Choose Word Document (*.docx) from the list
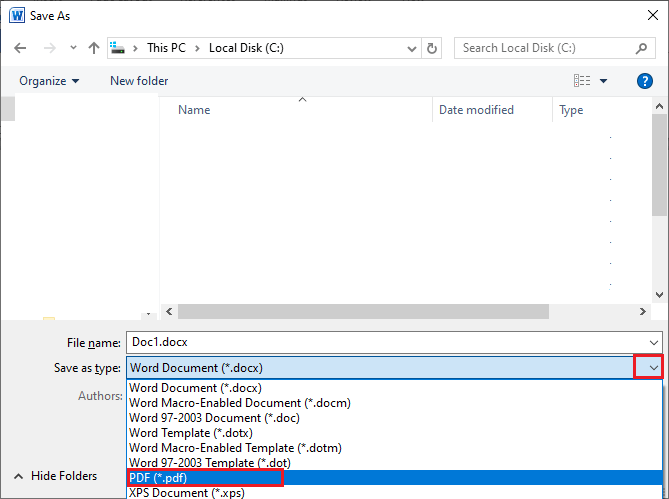 click(395, 388)
